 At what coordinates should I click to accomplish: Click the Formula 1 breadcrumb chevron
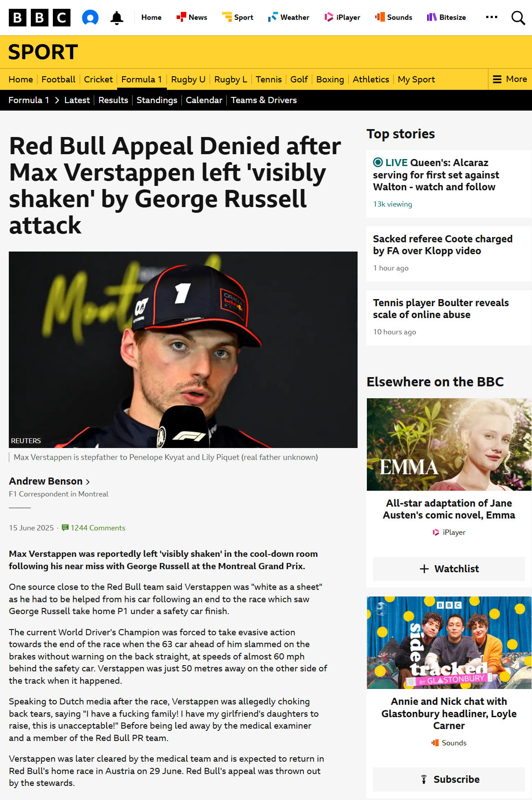click(57, 100)
